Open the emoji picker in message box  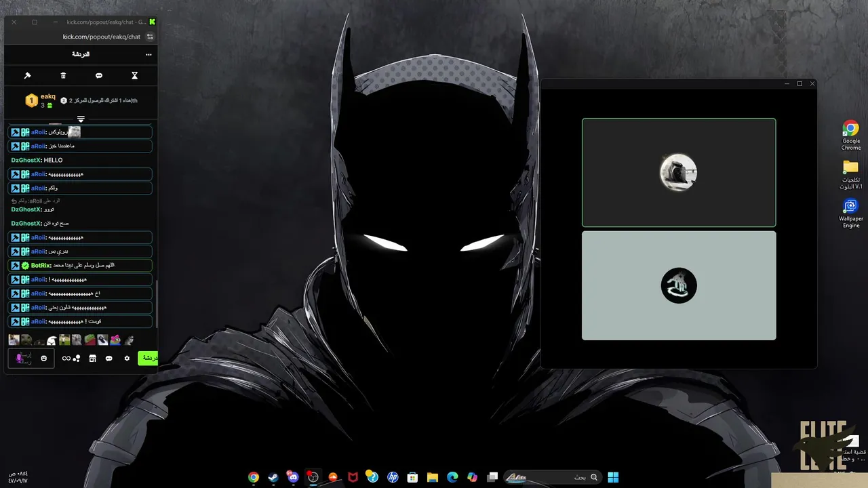[x=44, y=359]
